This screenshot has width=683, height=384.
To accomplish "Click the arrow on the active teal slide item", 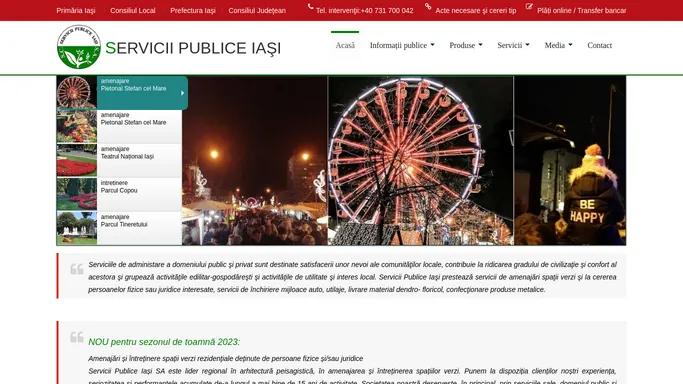I will point(183,93).
